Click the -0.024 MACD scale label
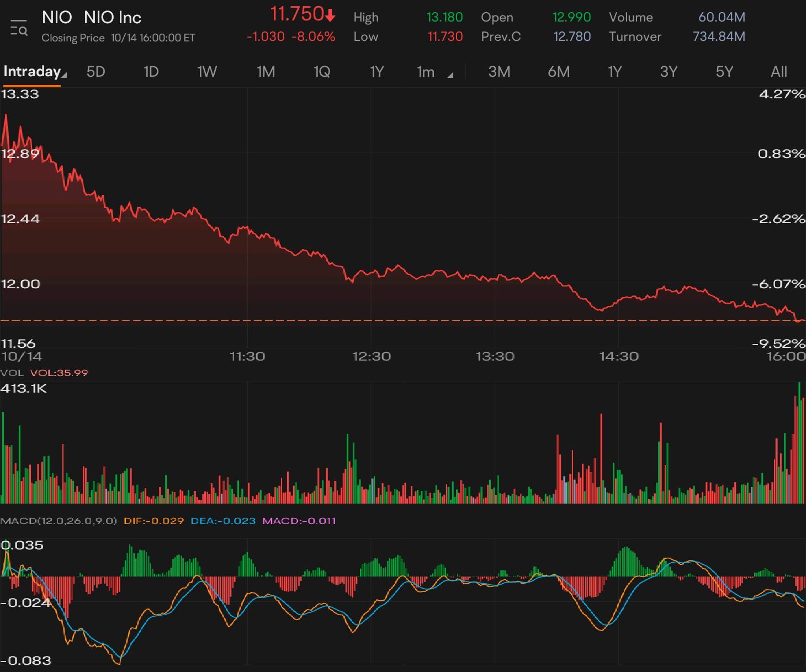 25,602
